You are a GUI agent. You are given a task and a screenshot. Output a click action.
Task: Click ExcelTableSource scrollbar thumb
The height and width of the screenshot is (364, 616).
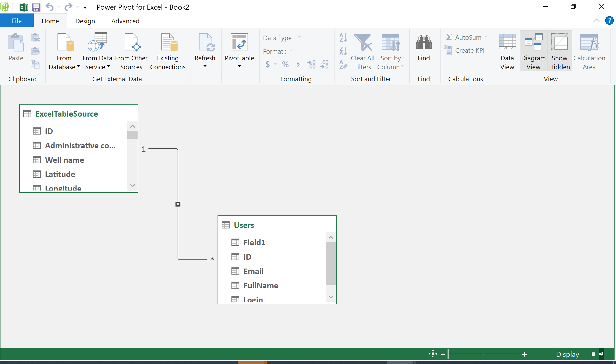pyautogui.click(x=133, y=135)
